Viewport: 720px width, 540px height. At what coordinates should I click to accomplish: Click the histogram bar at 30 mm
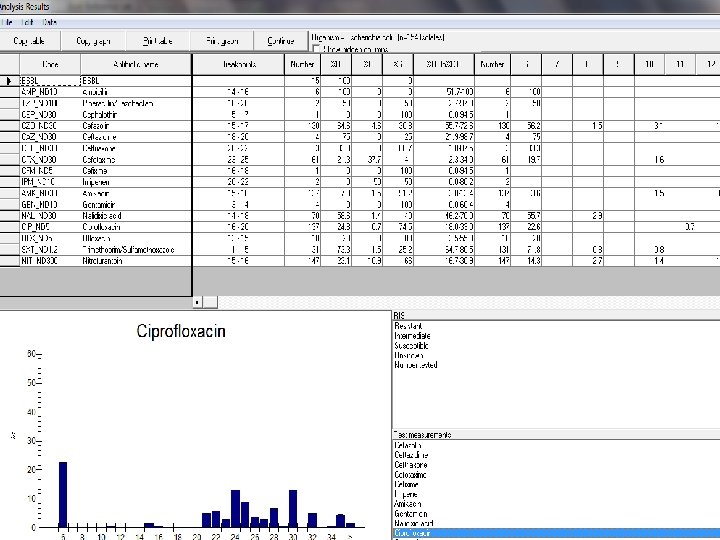tap(293, 508)
